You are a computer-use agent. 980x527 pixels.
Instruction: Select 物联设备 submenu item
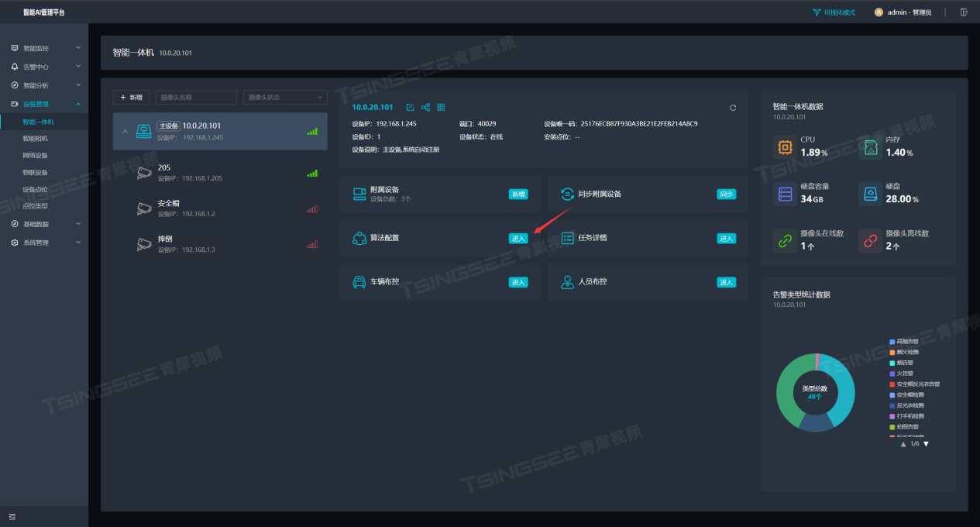(44, 173)
